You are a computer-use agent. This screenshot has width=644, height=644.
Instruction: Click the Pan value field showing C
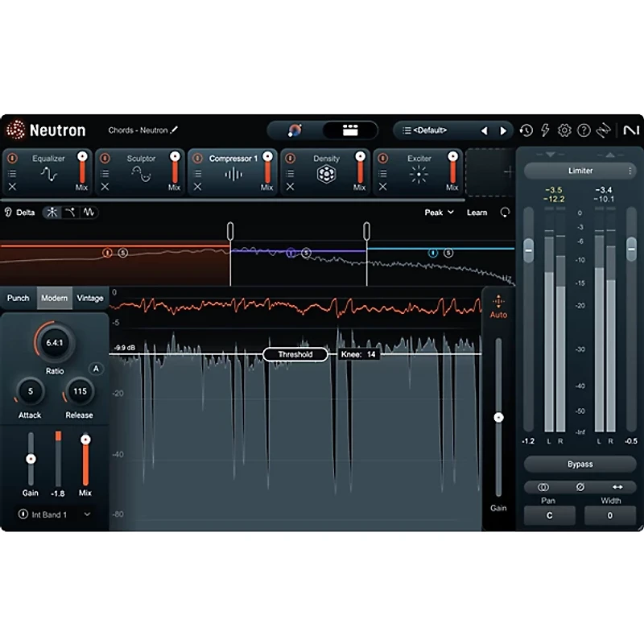pyautogui.click(x=549, y=515)
